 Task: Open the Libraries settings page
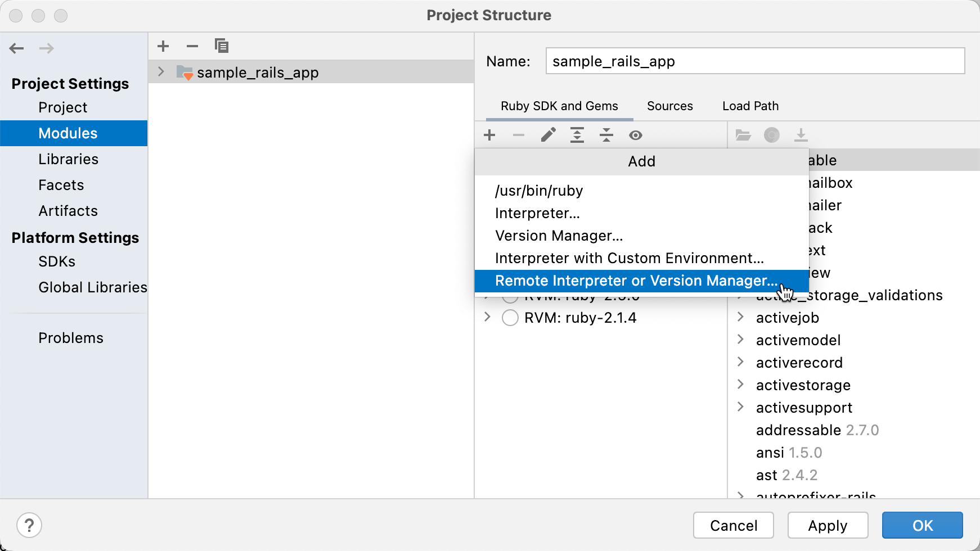click(x=74, y=159)
